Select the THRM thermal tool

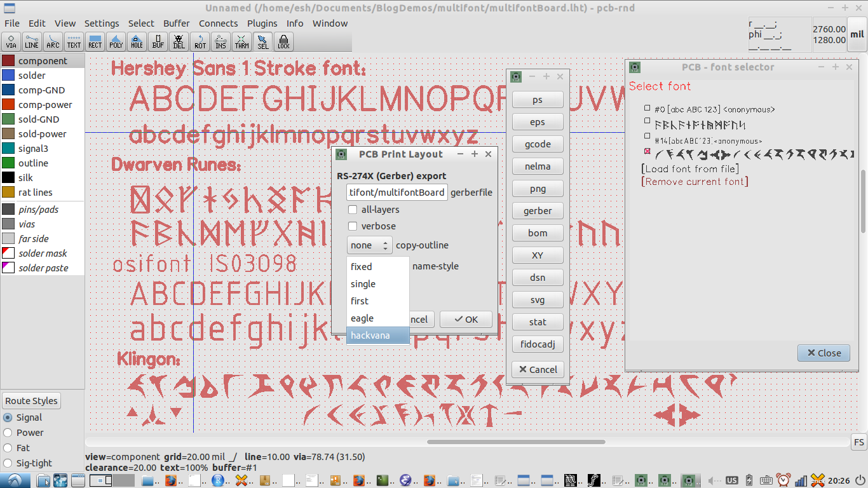coord(241,42)
